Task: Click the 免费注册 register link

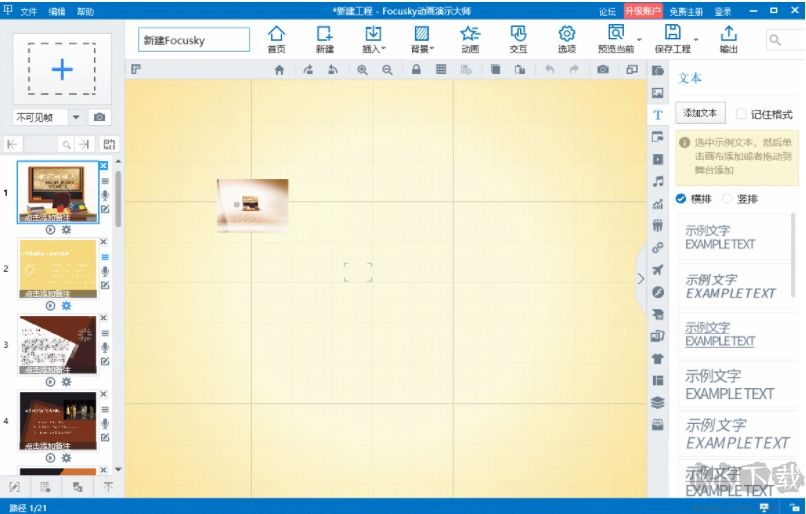Action: [686, 11]
